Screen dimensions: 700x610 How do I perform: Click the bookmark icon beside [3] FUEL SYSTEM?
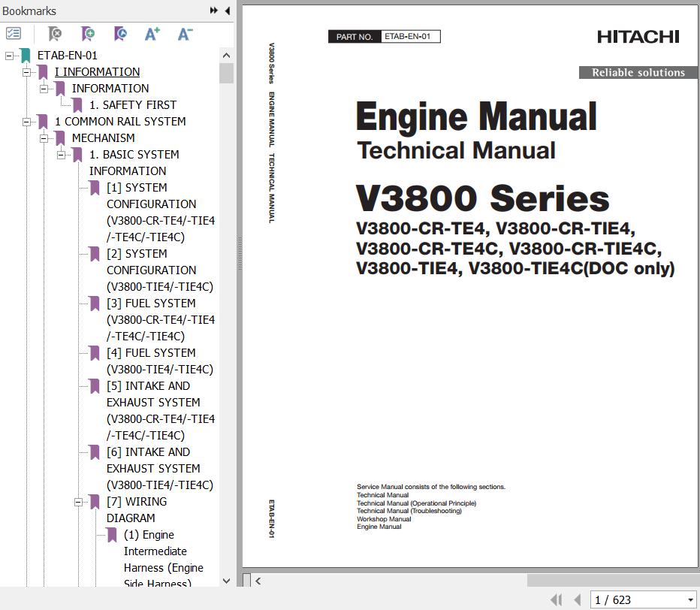point(95,303)
